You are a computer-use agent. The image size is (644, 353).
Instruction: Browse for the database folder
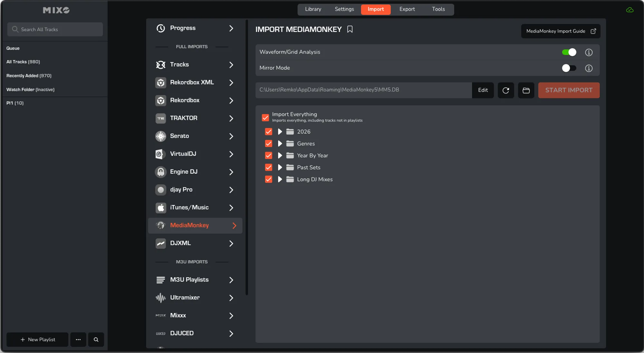tap(526, 90)
